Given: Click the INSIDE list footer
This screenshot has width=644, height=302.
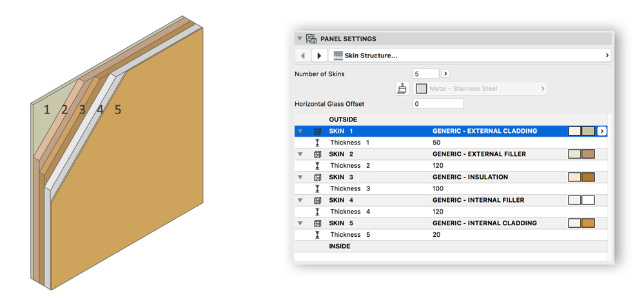Looking at the screenshot, I should click(340, 246).
